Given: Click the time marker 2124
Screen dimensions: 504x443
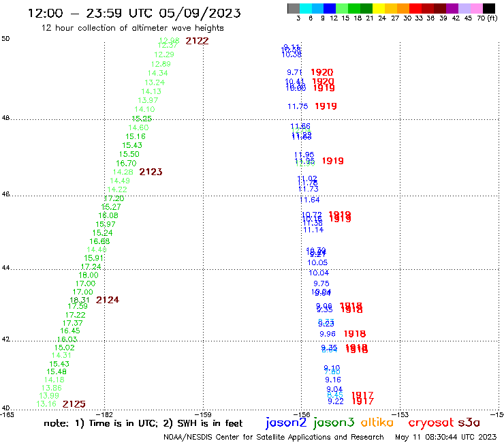Looking at the screenshot, I should point(108,300).
